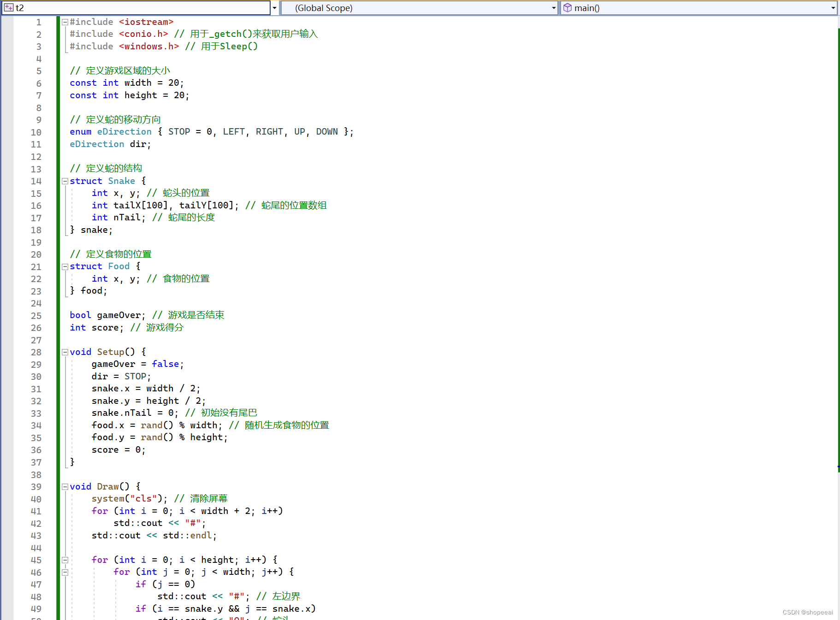Click line number 28 in the gutter
840x620 pixels.
(36, 352)
